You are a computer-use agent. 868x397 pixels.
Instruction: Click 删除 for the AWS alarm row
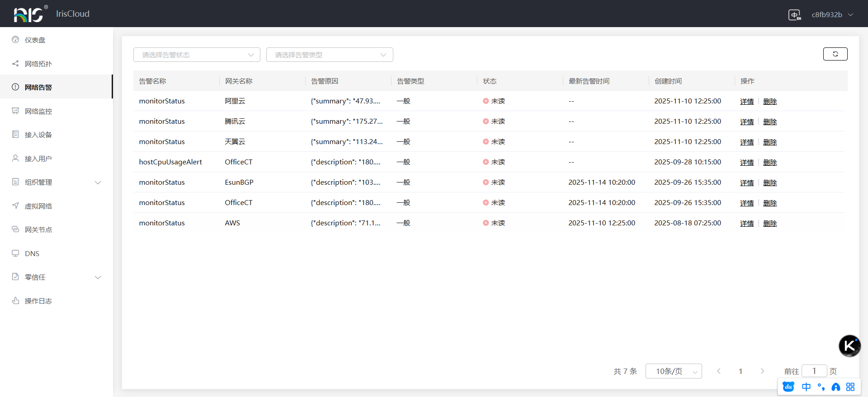pos(770,224)
